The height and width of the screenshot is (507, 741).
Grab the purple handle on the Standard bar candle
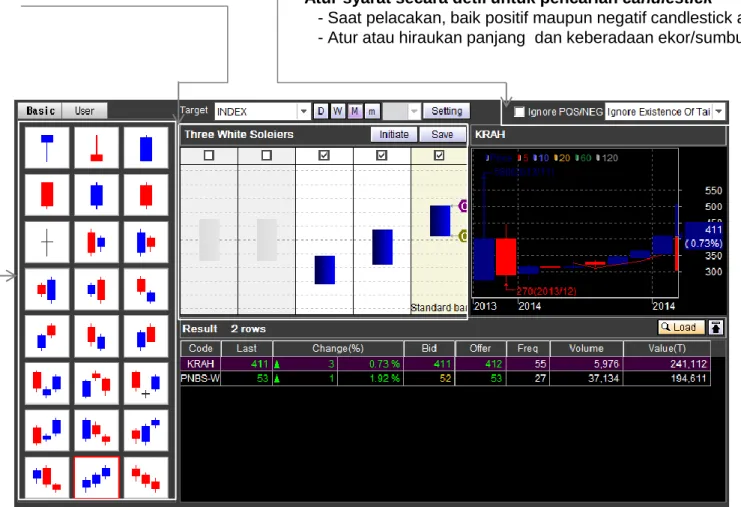coord(464,206)
